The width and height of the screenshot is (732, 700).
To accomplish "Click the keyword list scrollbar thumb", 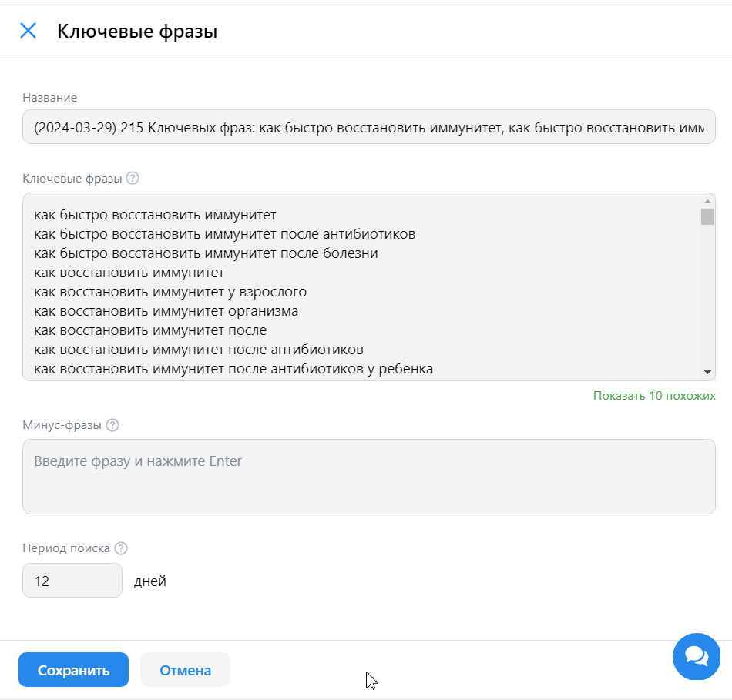I will point(707,216).
